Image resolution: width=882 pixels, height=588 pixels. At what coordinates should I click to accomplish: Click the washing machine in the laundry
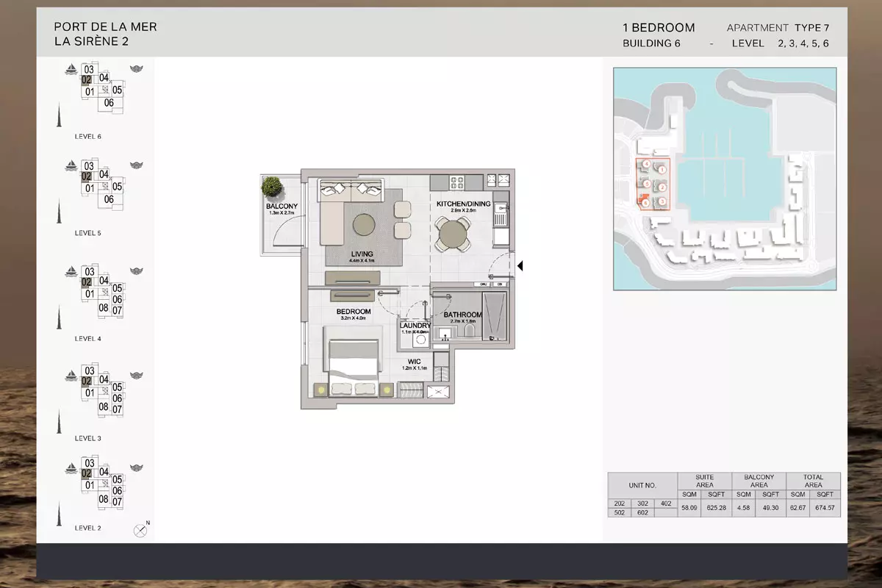click(x=421, y=340)
